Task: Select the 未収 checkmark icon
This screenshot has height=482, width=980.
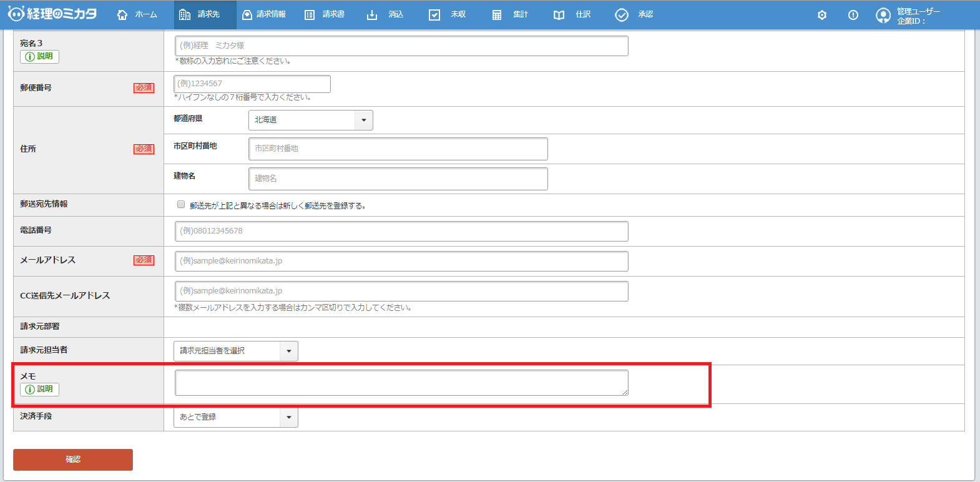Action: [x=434, y=14]
